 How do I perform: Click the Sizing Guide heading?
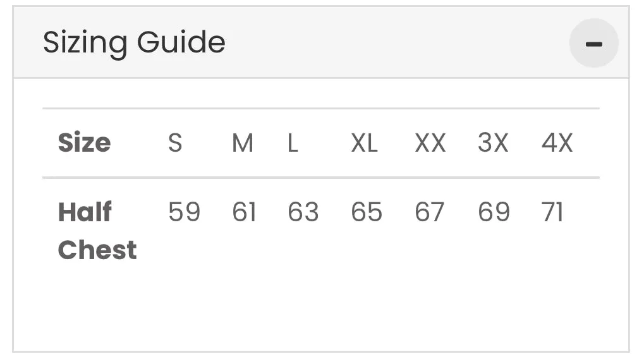[x=134, y=43]
